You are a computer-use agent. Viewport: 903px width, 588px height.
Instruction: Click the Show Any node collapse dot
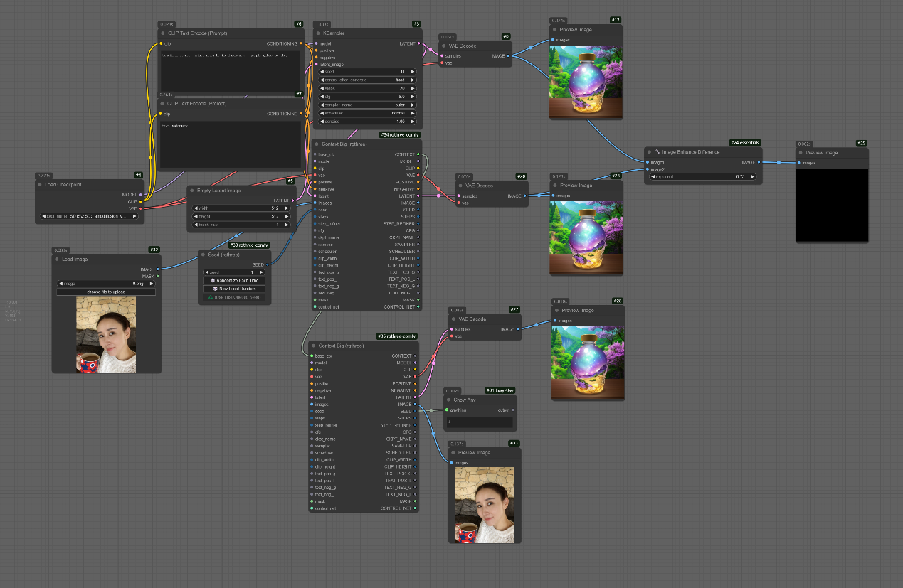[x=449, y=400]
